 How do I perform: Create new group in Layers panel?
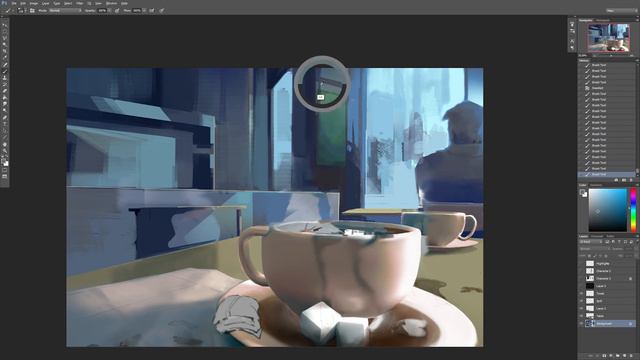click(x=618, y=356)
